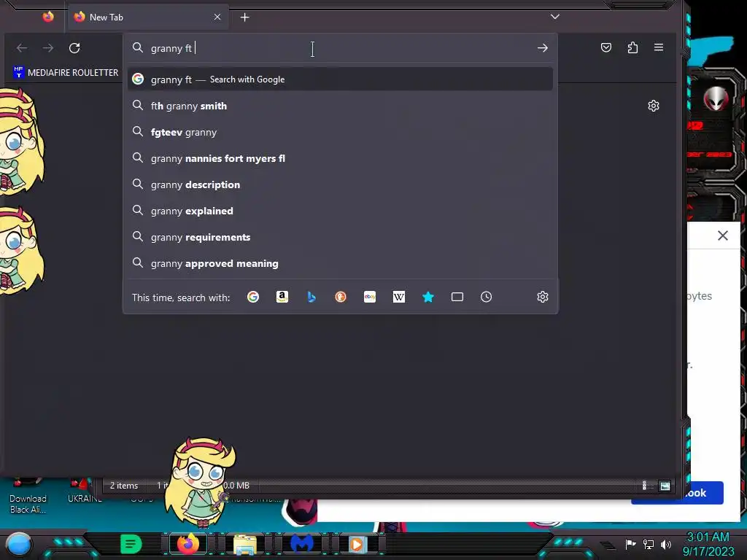
Task: Click the Firefox View button
Action: [48, 17]
